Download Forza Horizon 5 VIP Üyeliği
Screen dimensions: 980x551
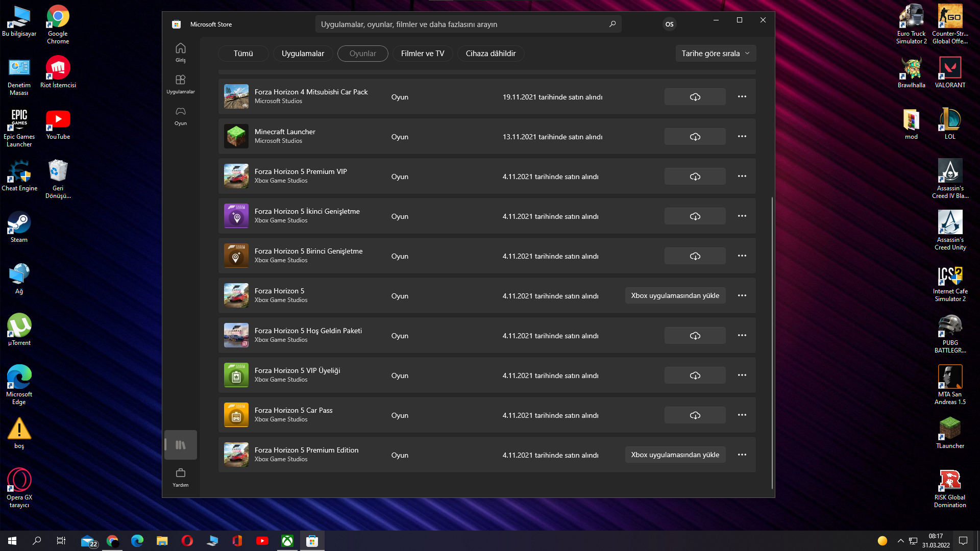point(695,375)
